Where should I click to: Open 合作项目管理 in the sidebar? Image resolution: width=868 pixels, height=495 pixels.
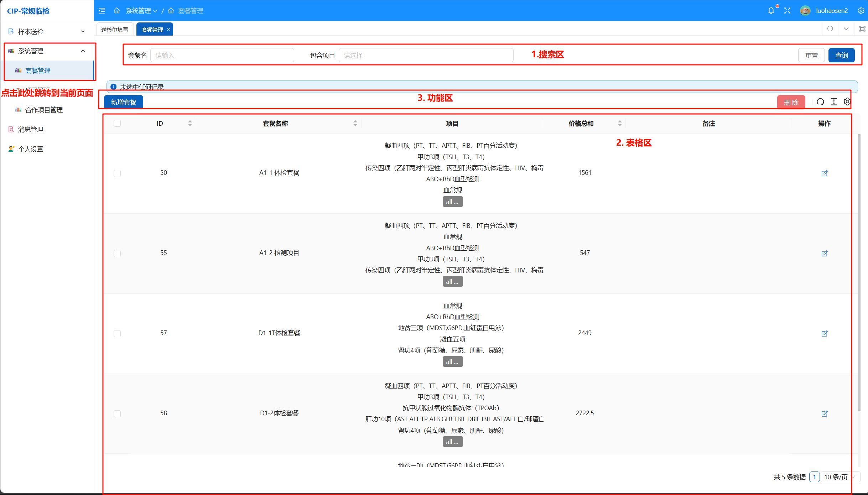pos(44,110)
